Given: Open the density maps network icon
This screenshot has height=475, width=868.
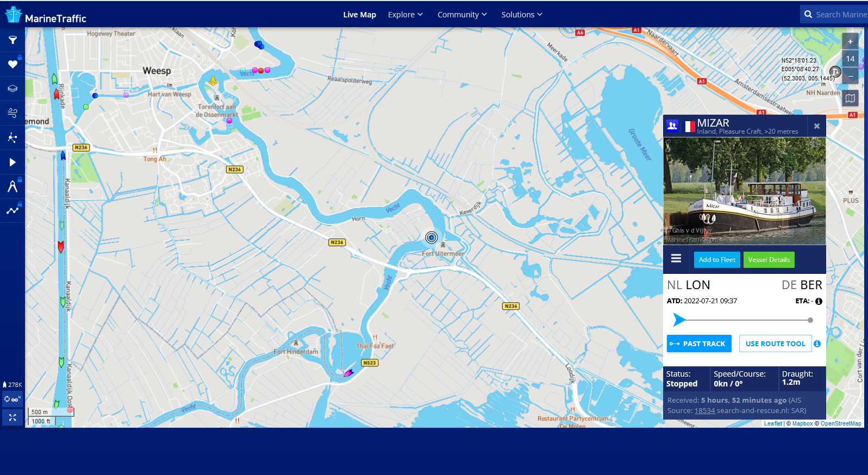Looking at the screenshot, I should (13, 137).
